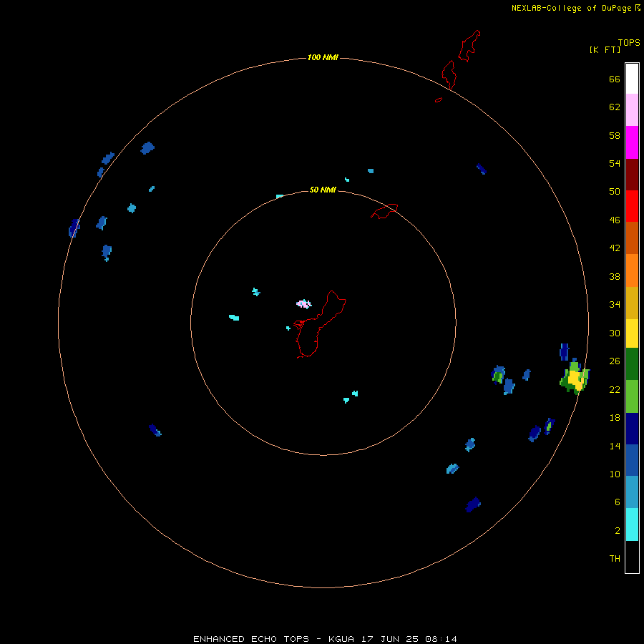Click the burnt orange legend swatch
644x644 pixels.
tap(632, 238)
